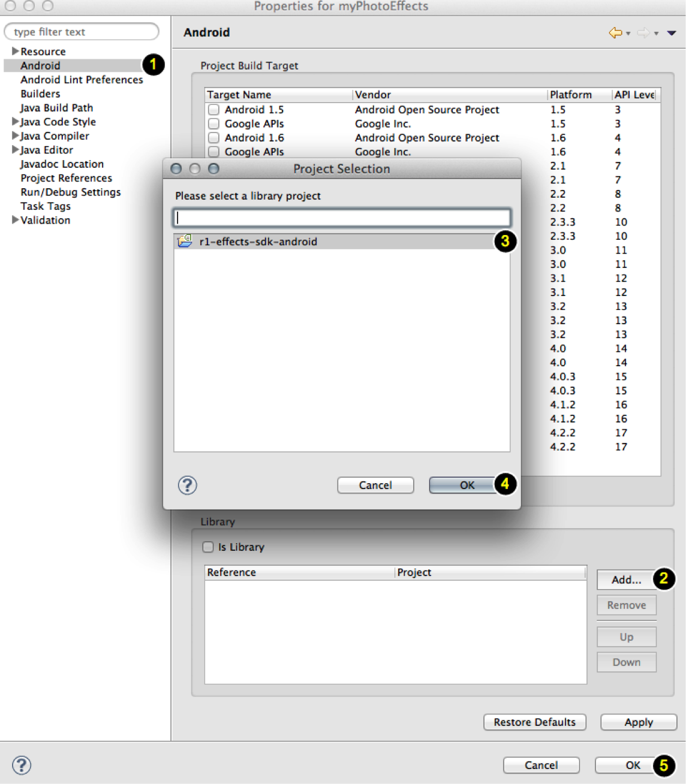The width and height of the screenshot is (686, 784).
Task: Click the Up button in Library section
Action: click(627, 637)
